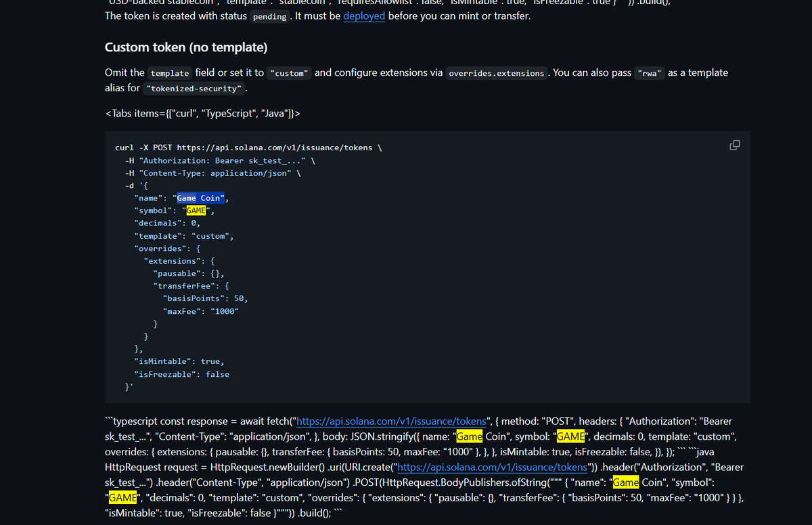This screenshot has width=812, height=525.
Task: Click the "extensions": { line in the code block
Action: pyautogui.click(x=179, y=261)
